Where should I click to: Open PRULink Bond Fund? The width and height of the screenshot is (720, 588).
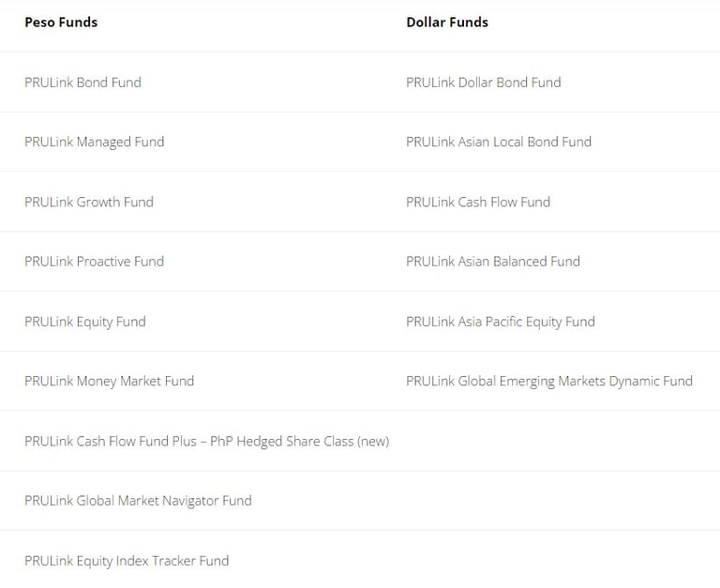pos(82,83)
